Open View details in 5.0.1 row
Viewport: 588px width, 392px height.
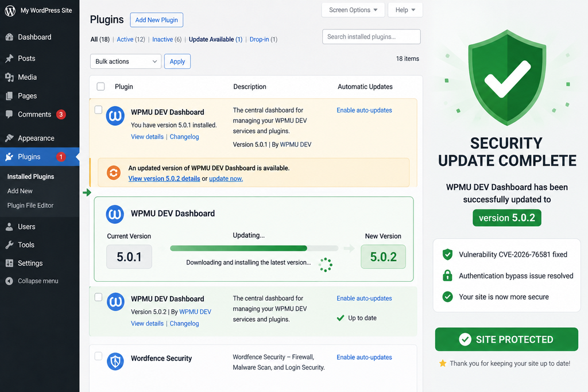tap(147, 137)
